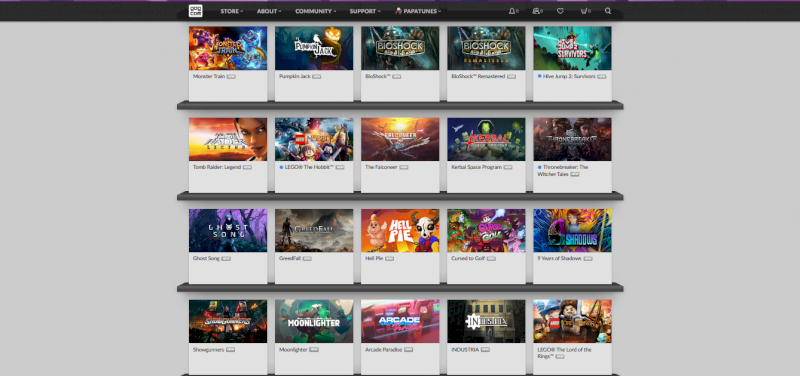Screen dimensions: 800x376
Task: Click the badge next to Kerbal Space Program
Action: pyautogui.click(x=508, y=167)
